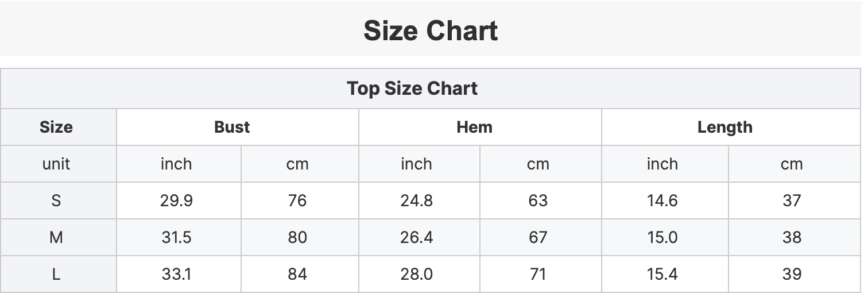Click bust cm value 80
Screen dimensions: 868x293
pos(297,237)
